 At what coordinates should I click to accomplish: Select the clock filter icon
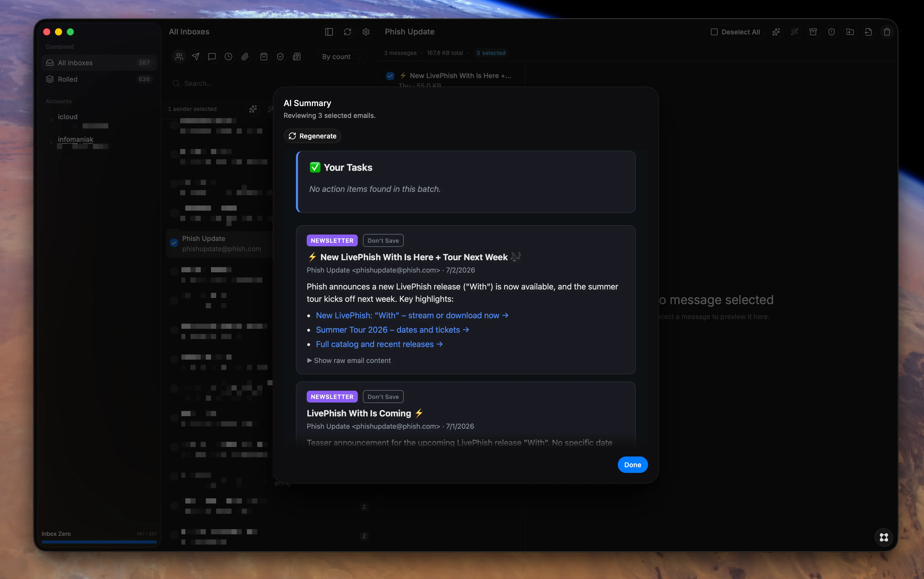point(228,57)
